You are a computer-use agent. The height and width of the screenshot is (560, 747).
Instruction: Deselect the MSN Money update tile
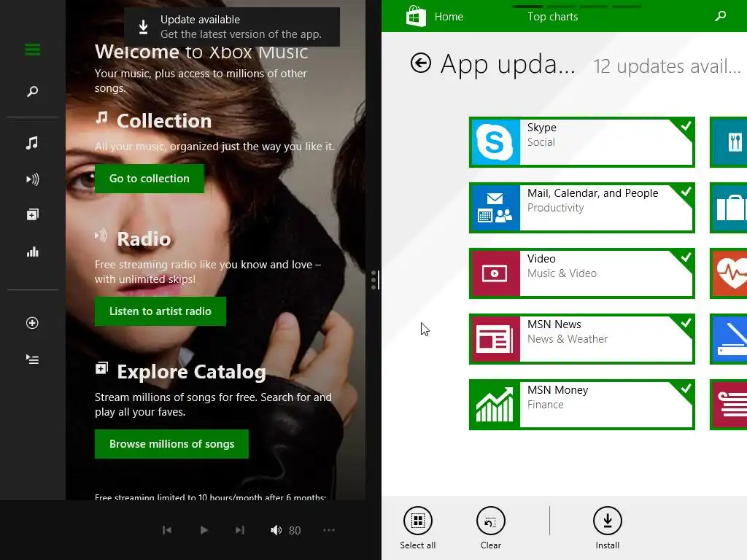point(581,405)
